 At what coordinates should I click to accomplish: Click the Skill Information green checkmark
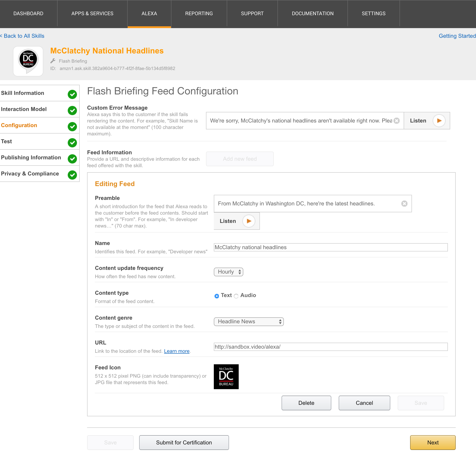[x=72, y=94]
